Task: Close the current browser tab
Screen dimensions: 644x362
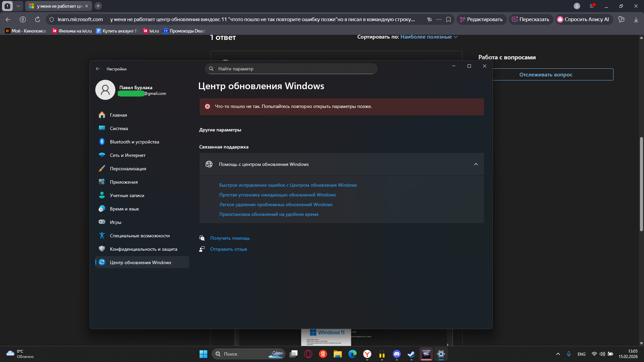Action: pos(87,6)
